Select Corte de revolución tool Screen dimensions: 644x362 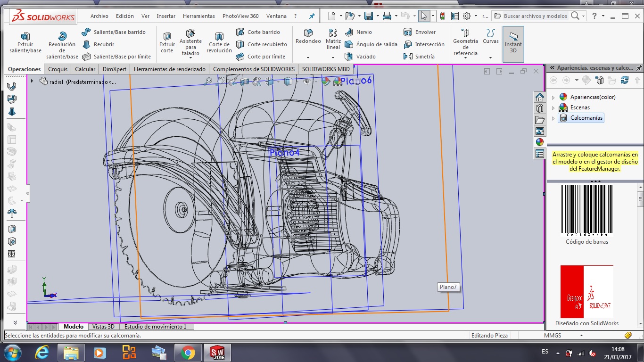(219, 42)
